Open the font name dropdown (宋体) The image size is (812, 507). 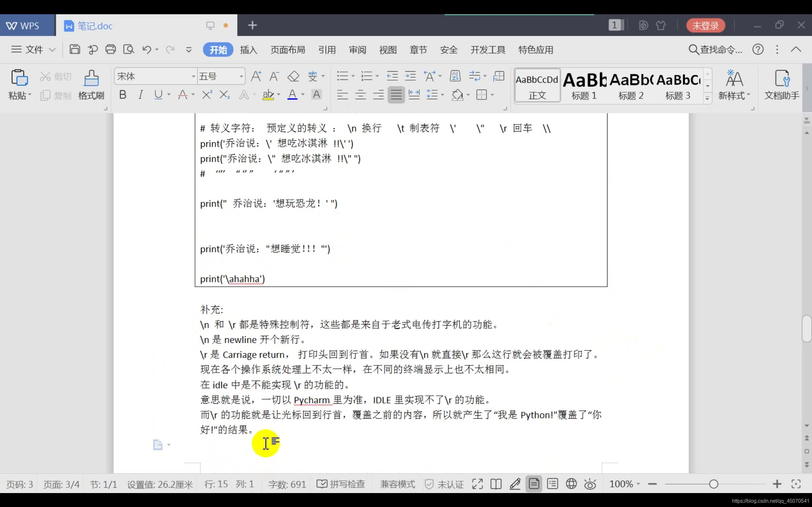tap(193, 76)
